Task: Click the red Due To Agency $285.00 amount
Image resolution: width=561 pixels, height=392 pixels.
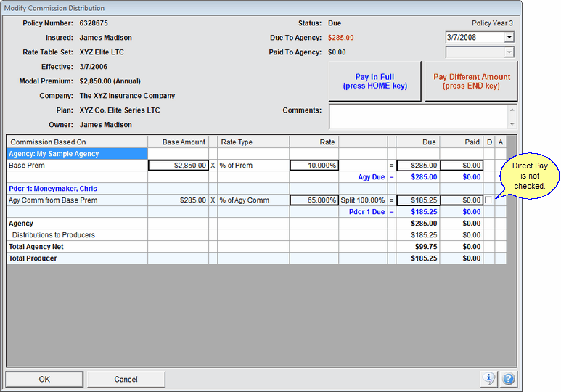Action: 341,38
